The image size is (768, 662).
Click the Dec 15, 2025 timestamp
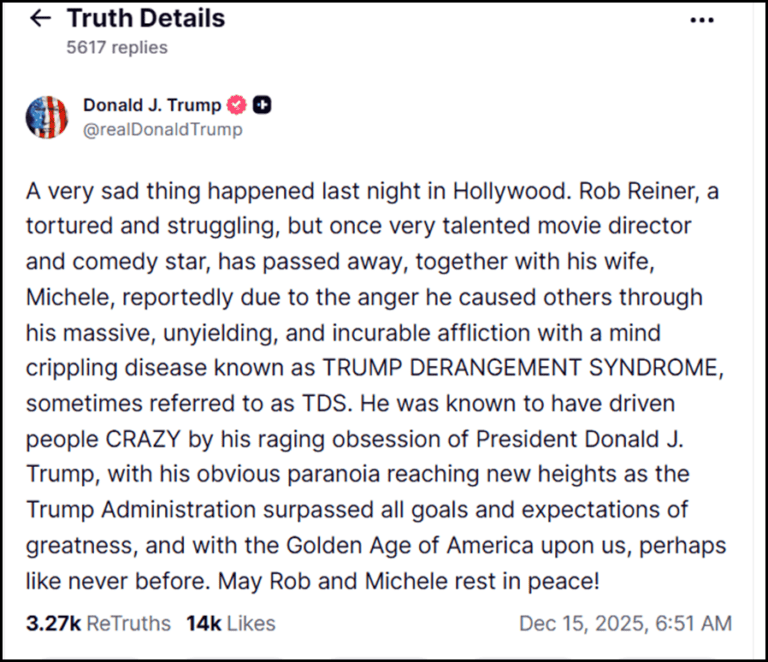pos(625,623)
